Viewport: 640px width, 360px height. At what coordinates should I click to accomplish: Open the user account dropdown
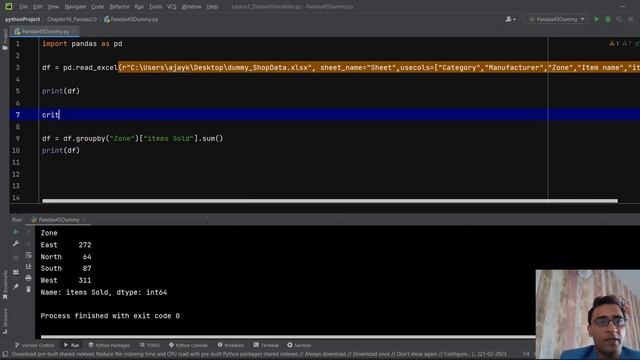(511, 19)
